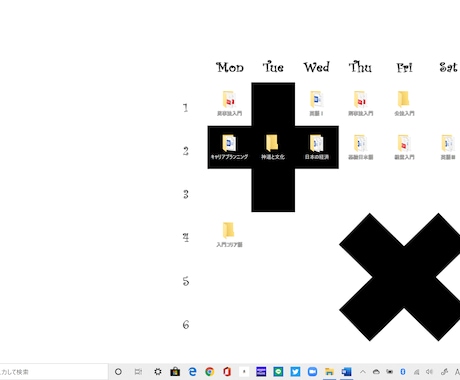The image size is (460, 380).
Task: Select the Thursday period 2 folder
Action: point(360,147)
